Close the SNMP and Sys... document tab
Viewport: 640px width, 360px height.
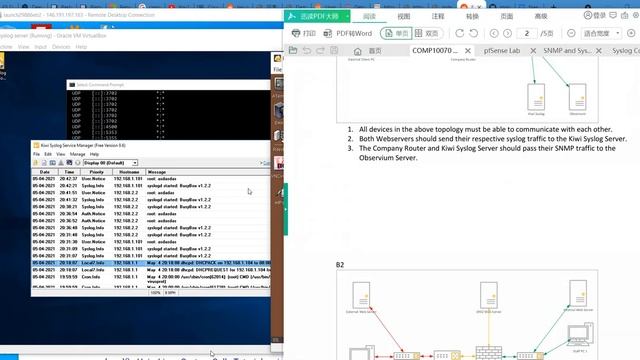[x=599, y=51]
